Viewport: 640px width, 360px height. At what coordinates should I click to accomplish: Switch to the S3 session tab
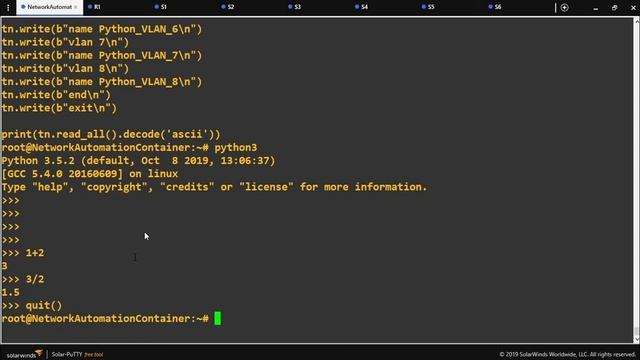295,7
